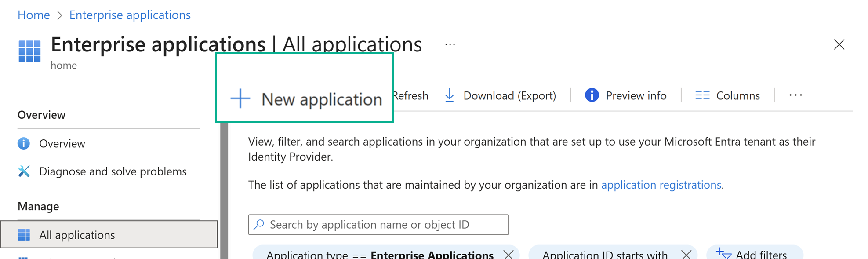Image resolution: width=868 pixels, height=259 pixels.
Task: Click the All applications grid icon
Action: (x=24, y=235)
